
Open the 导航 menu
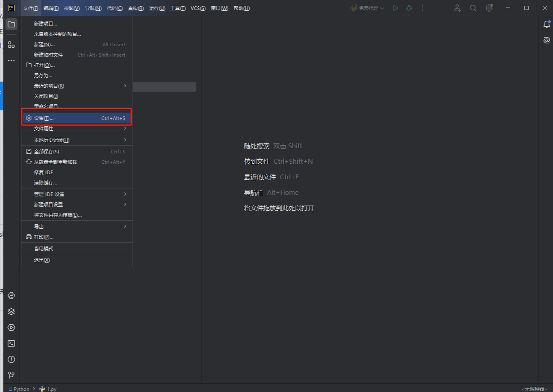tap(93, 8)
